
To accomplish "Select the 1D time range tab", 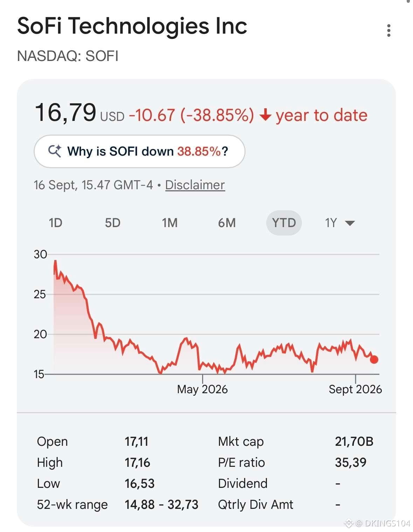I will click(x=55, y=223).
